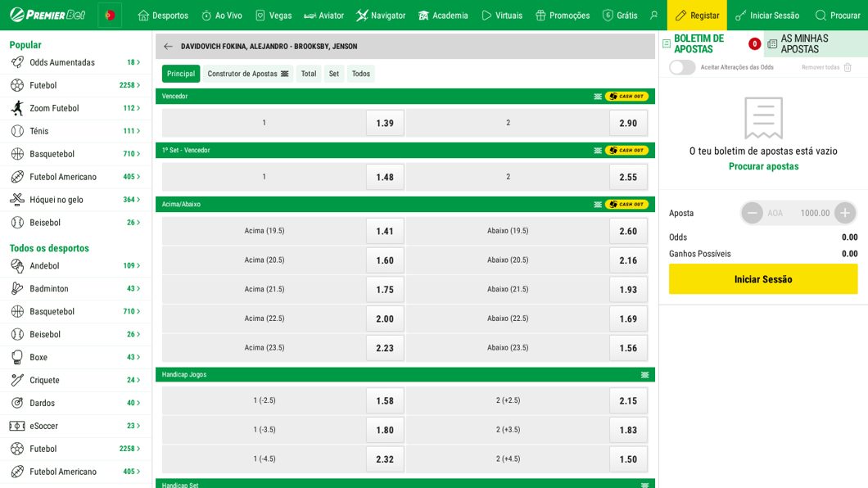Select the Principal market tab

tap(181, 74)
